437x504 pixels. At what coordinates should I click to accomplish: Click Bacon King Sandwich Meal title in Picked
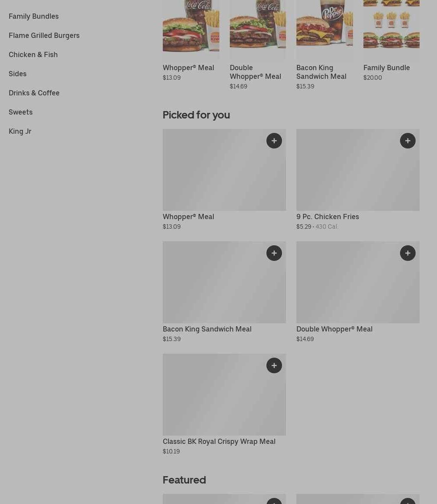207,329
